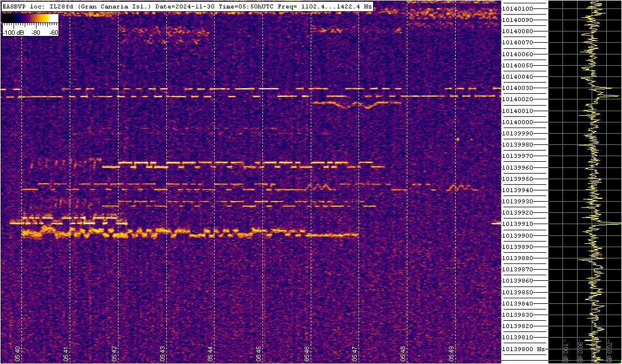Click the 05:42 time axis marker
622x364 pixels.
tap(114, 353)
